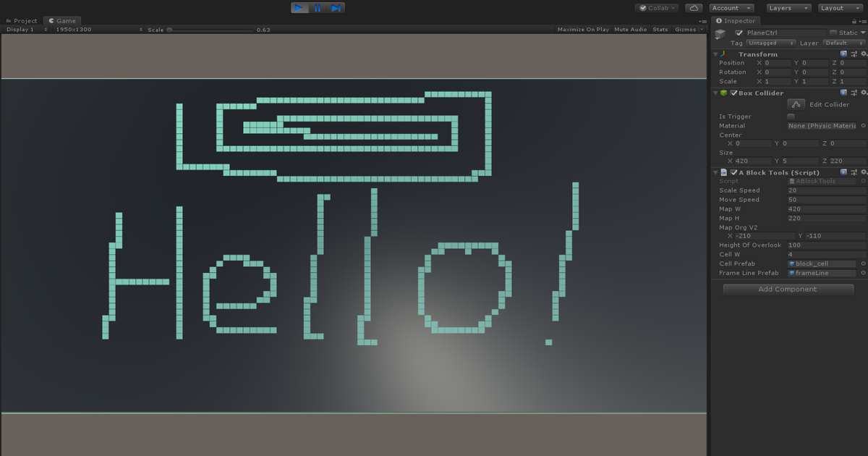Screen dimensions: 868x456
Task: Open the A Block Tools help icon
Action: pyautogui.click(x=843, y=172)
